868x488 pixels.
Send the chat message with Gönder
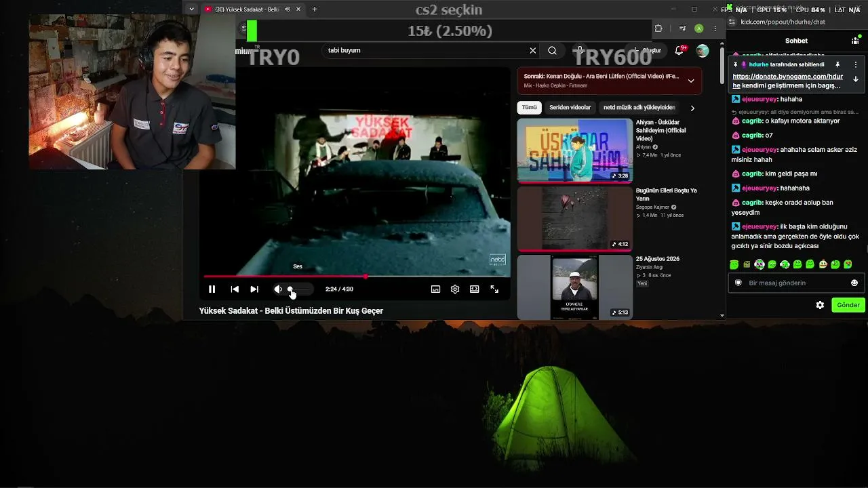pos(848,305)
